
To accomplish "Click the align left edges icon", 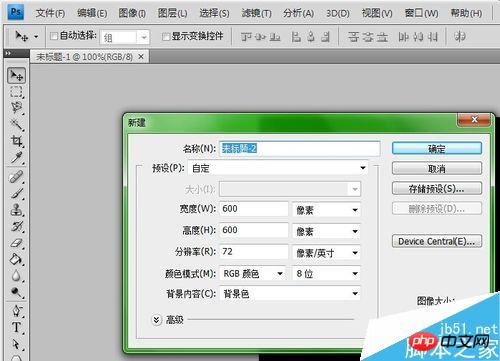I will pos(296,37).
